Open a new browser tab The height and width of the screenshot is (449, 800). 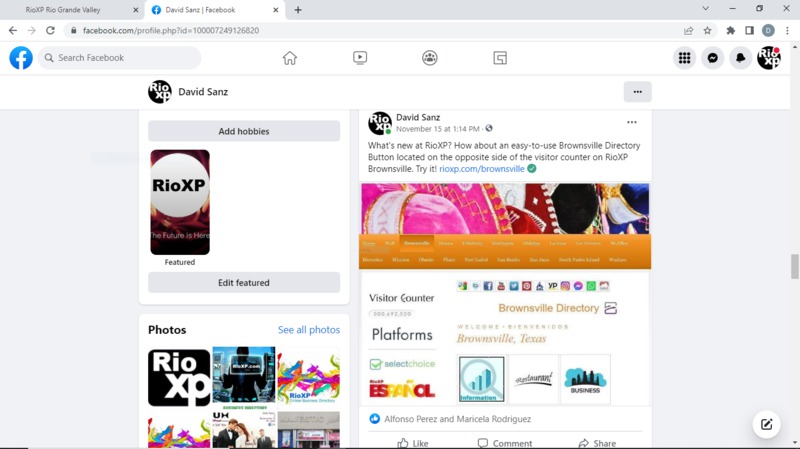[x=298, y=10]
